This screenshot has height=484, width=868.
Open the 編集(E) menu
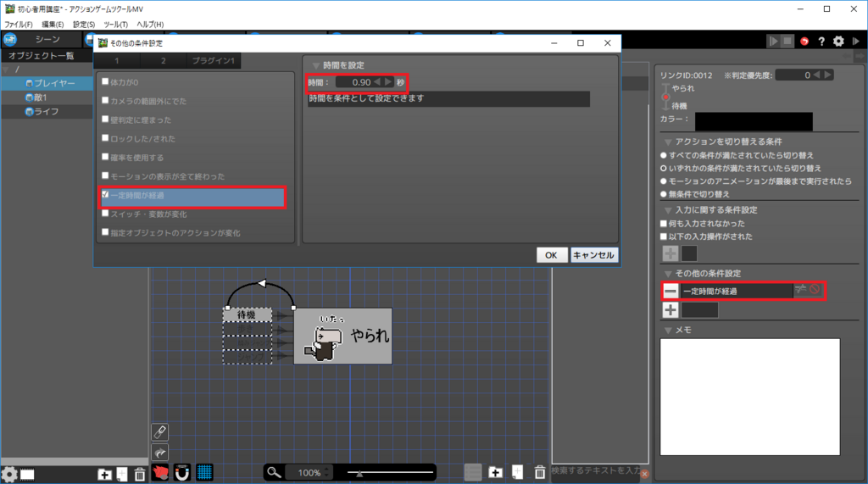[53, 25]
